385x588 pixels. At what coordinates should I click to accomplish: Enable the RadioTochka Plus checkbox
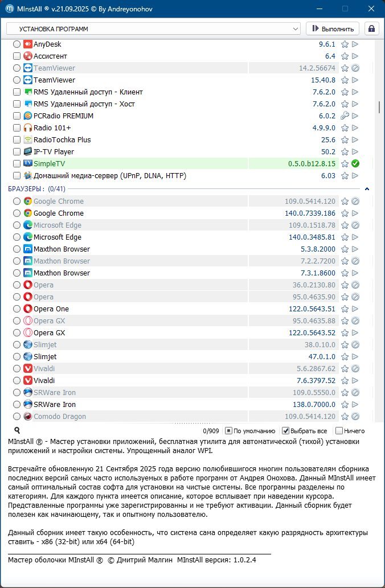click(17, 140)
